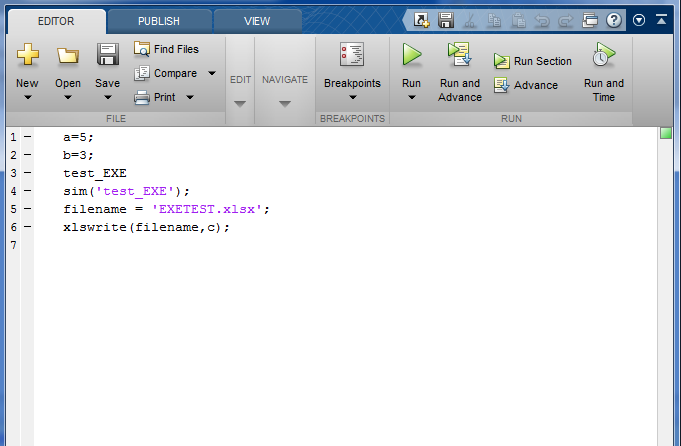Toggle breakpoint dash on line 6

[x=26, y=227]
